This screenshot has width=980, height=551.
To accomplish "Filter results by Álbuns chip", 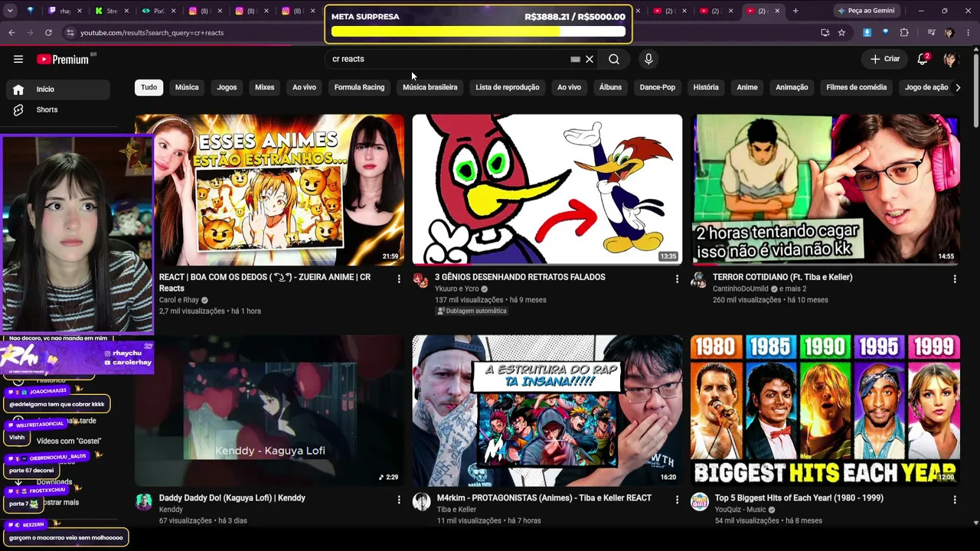I will [610, 87].
